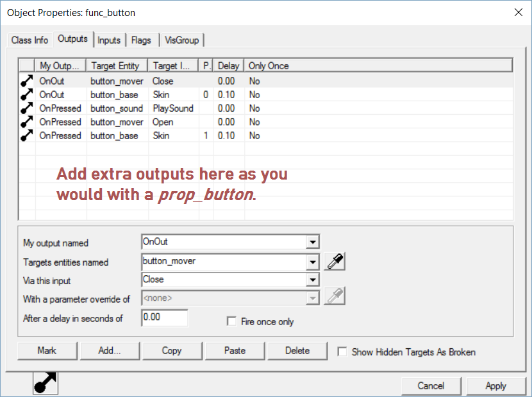Copy the selected output
Viewport: 532px width, 397px height.
tap(172, 350)
